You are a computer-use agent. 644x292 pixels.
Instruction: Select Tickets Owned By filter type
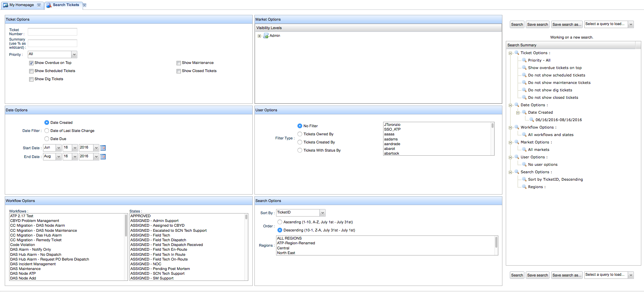300,134
